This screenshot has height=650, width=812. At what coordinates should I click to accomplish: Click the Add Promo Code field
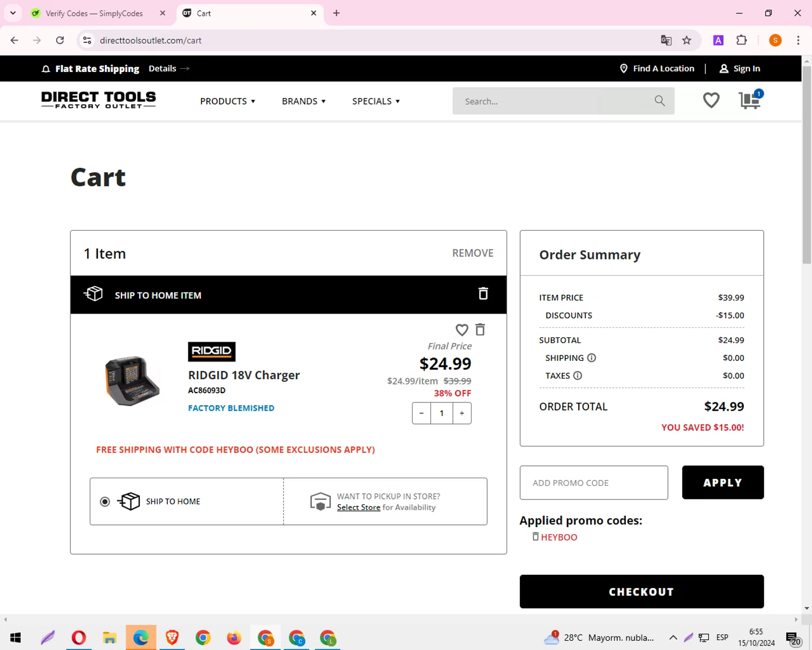pos(593,483)
